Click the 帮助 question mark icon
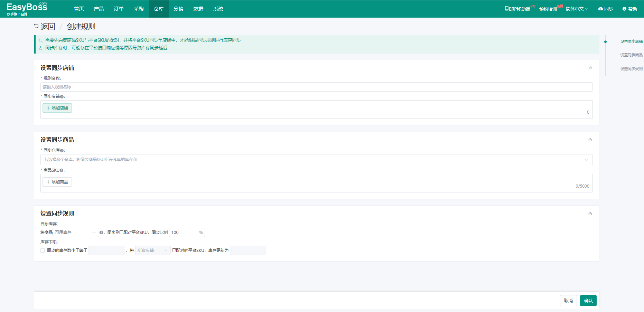644x312 pixels. pyautogui.click(x=624, y=9)
